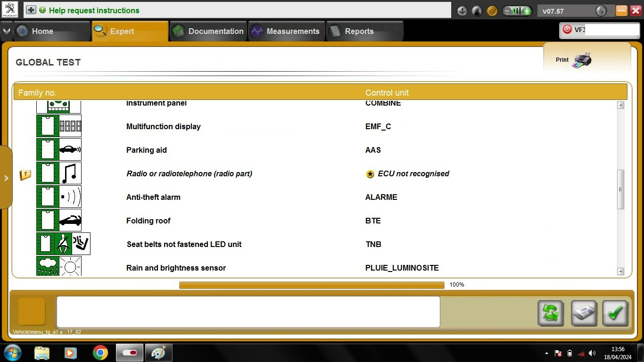The width and height of the screenshot is (644, 362).
Task: Launch Google Chrome from the taskbar
Action: (100, 353)
